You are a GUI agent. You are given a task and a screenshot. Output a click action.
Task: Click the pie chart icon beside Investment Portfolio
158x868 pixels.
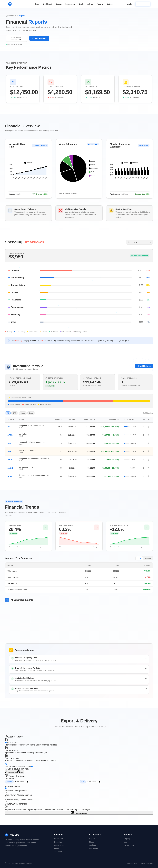[8, 367]
